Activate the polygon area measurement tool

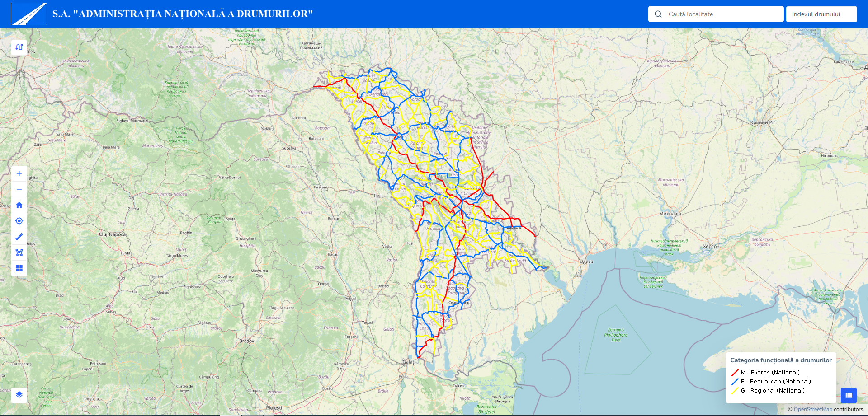click(x=19, y=252)
